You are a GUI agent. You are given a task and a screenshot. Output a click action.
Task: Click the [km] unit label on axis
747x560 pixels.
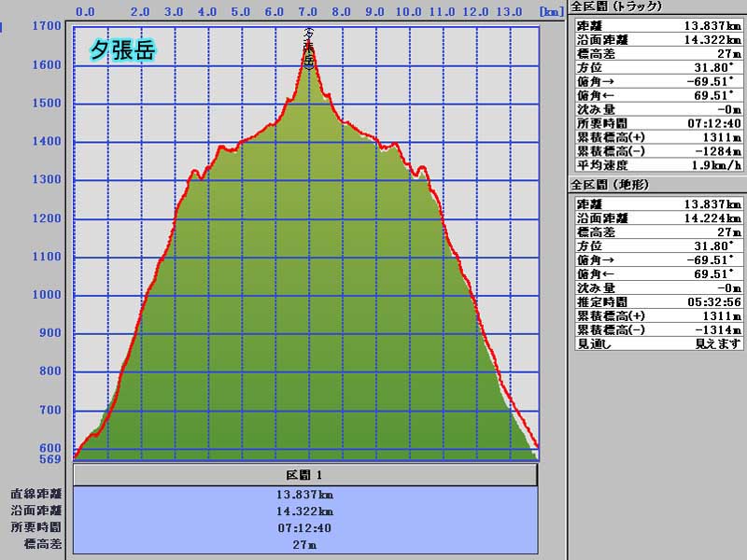pyautogui.click(x=552, y=12)
